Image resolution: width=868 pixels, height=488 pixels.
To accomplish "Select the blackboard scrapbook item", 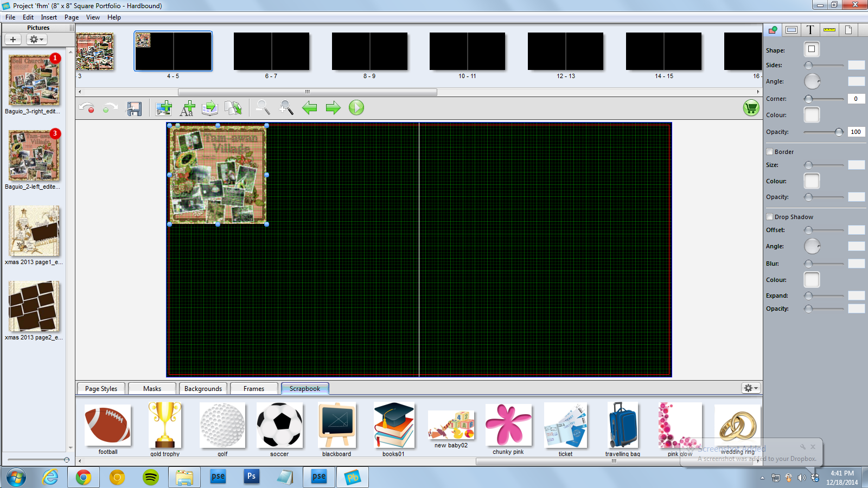I will 336,426.
